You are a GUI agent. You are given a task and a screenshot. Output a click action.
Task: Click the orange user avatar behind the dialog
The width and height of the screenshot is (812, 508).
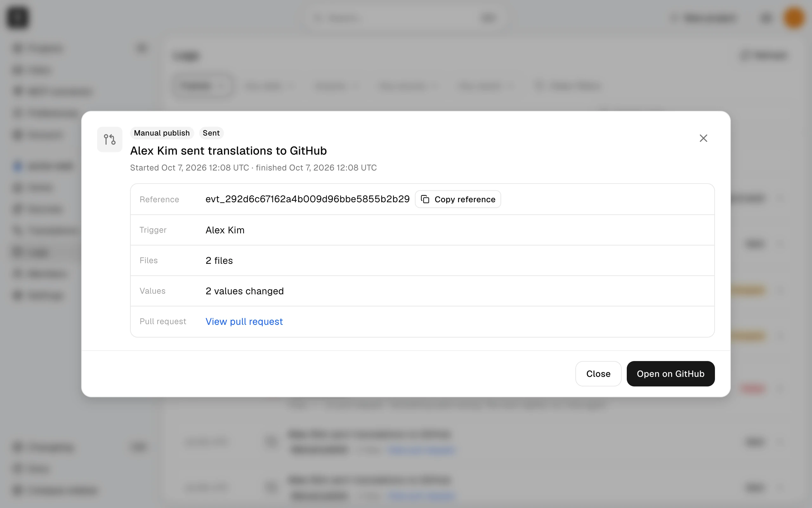coord(794,17)
